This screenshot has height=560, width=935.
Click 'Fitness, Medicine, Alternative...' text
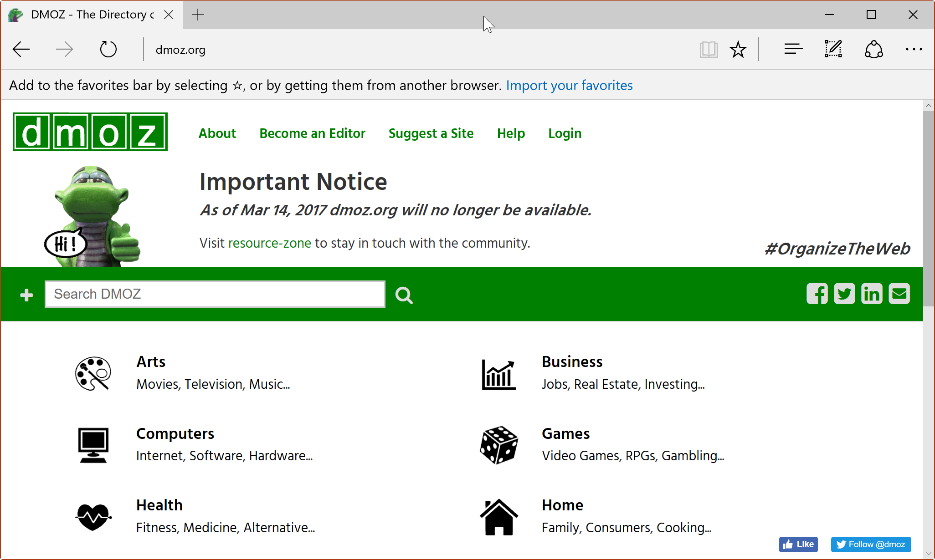tap(226, 528)
